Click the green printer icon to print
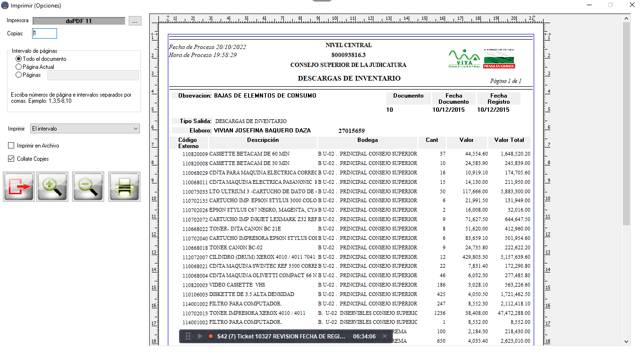644x362 pixels. tap(124, 187)
